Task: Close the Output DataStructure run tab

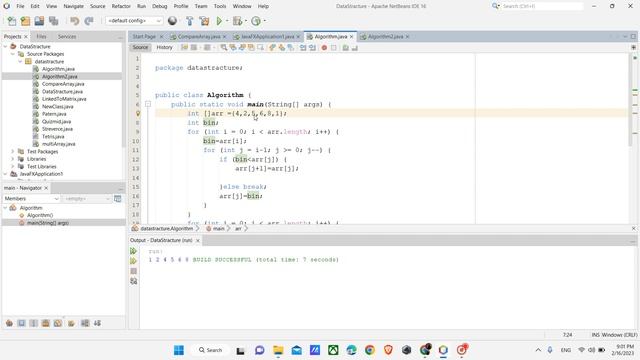Action: (198, 241)
